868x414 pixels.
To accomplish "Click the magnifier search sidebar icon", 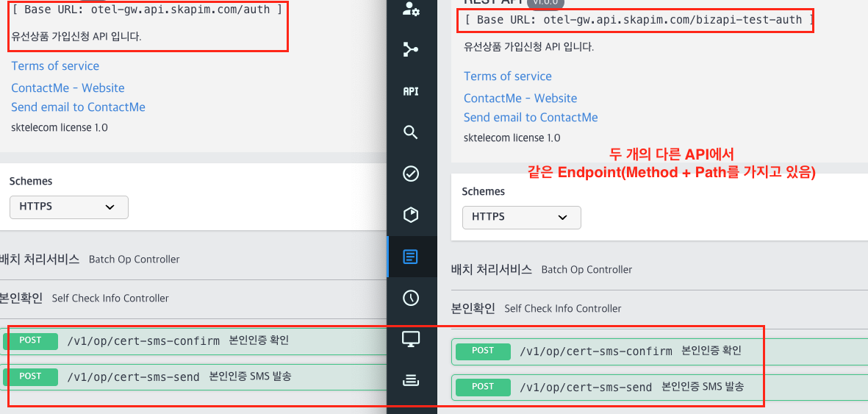I will (x=411, y=132).
